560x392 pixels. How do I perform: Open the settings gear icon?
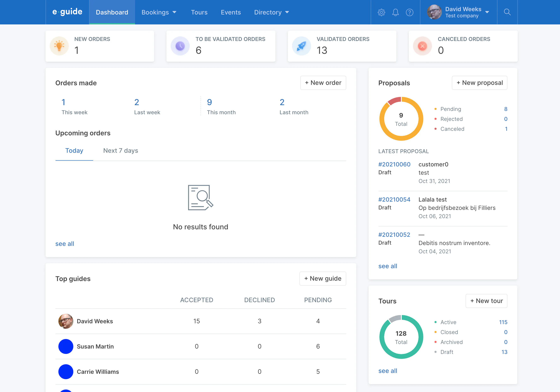click(x=381, y=12)
